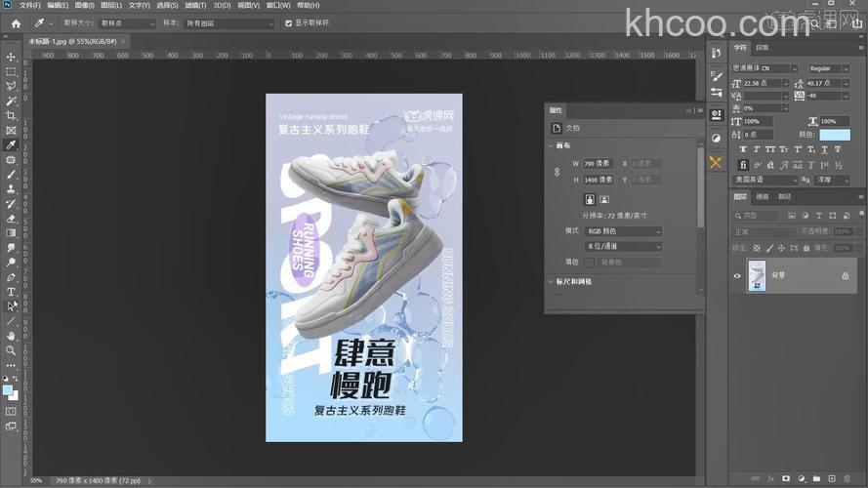Select the Magic Wand tool

point(11,102)
